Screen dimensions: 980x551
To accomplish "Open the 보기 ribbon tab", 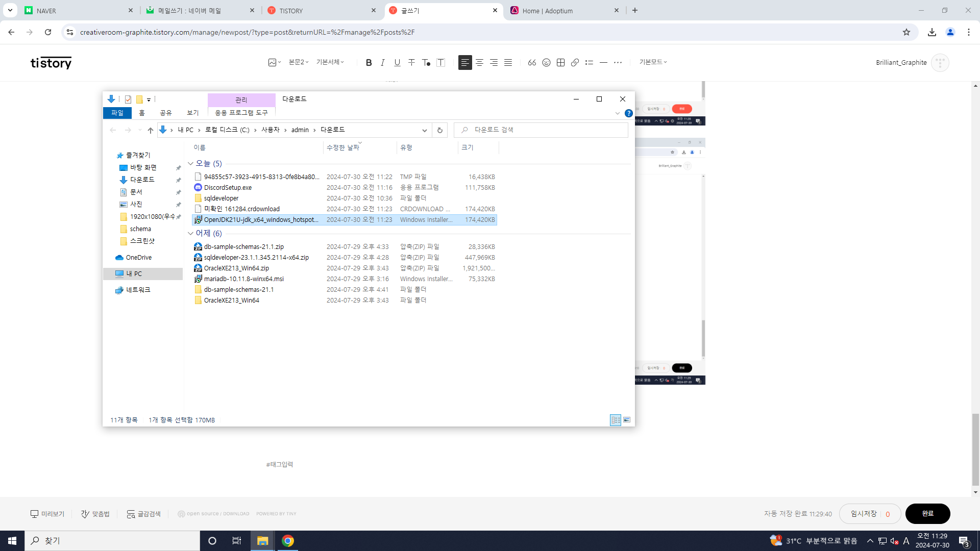I will (x=192, y=113).
